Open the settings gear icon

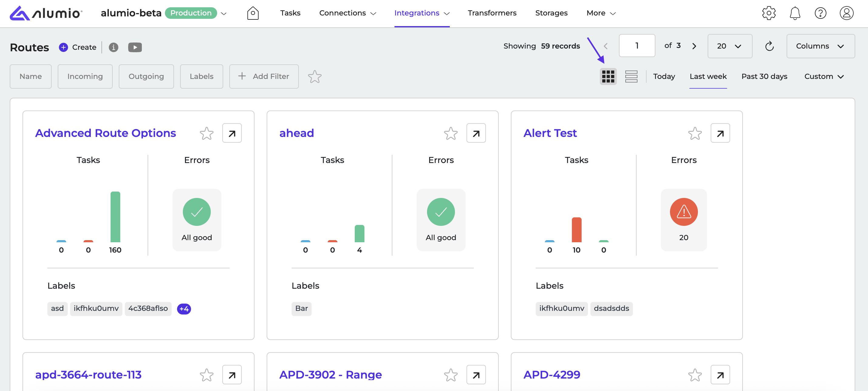click(769, 13)
